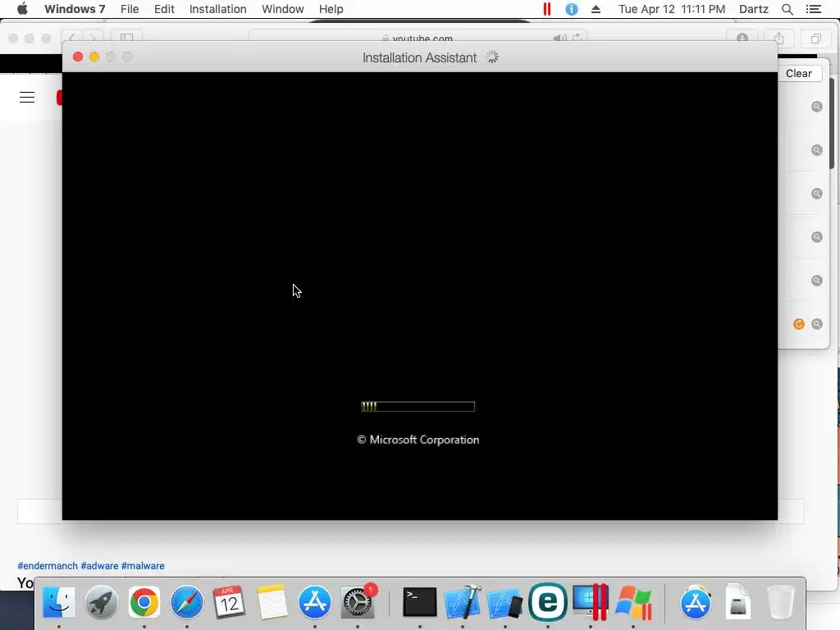
Task: Open the App Store from the Dock
Action: pyautogui.click(x=315, y=602)
